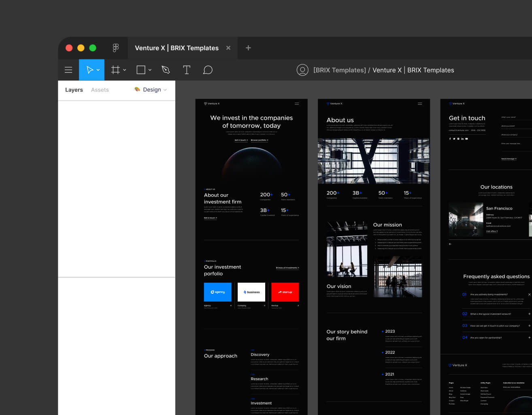The width and height of the screenshot is (532, 415).
Task: Click the What's your name input field
Action: 517,117
